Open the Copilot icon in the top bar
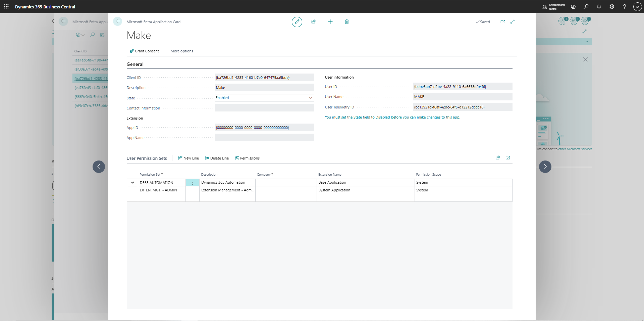This screenshot has width=644, height=321. point(573,7)
